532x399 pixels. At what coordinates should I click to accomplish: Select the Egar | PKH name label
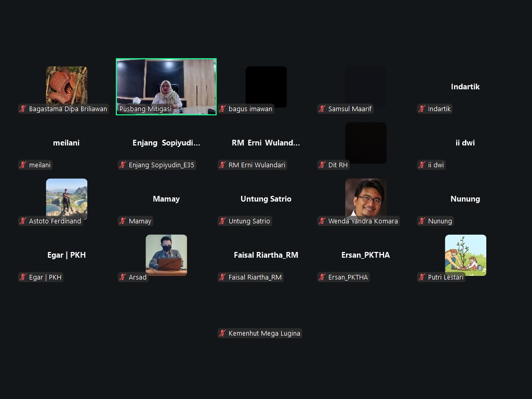[x=45, y=277]
